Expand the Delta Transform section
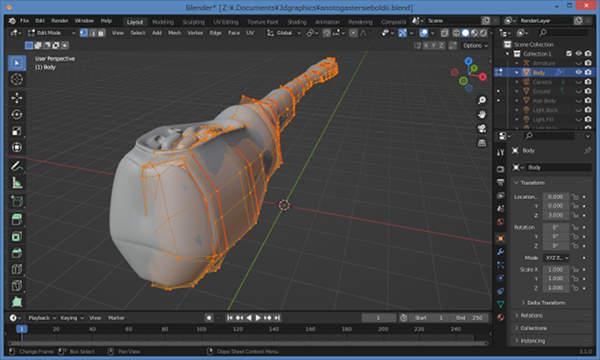This screenshot has height=360, width=600. coord(545,303)
